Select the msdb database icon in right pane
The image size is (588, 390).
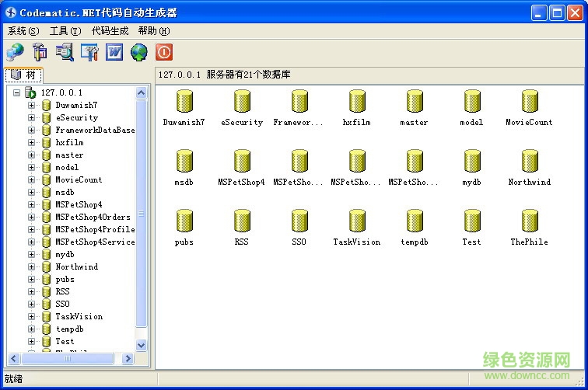coord(184,161)
